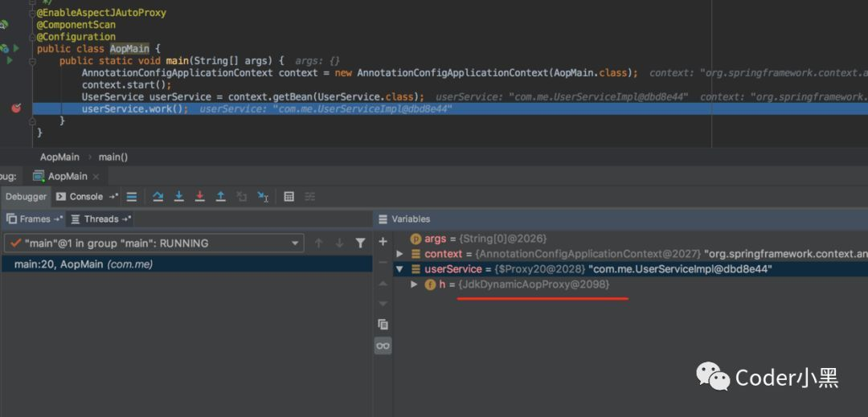The image size is (868, 417).
Task: Click the Step Out icon
Action: (x=220, y=197)
